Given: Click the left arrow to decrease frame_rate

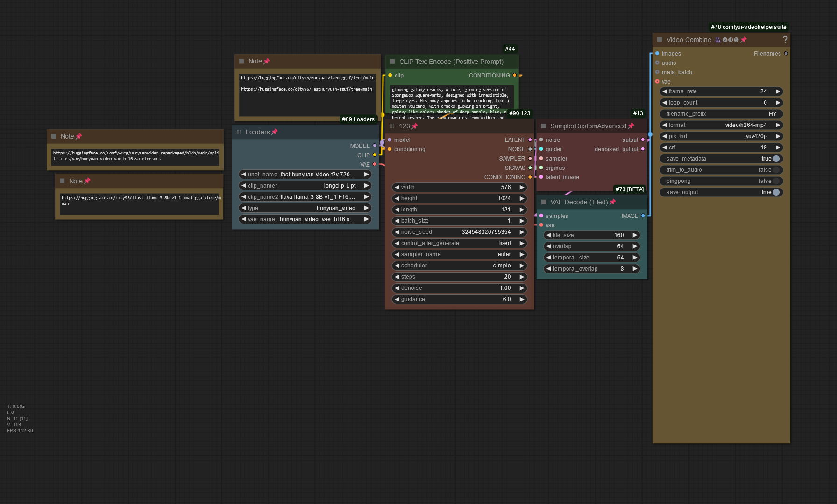Looking at the screenshot, I should 665,91.
